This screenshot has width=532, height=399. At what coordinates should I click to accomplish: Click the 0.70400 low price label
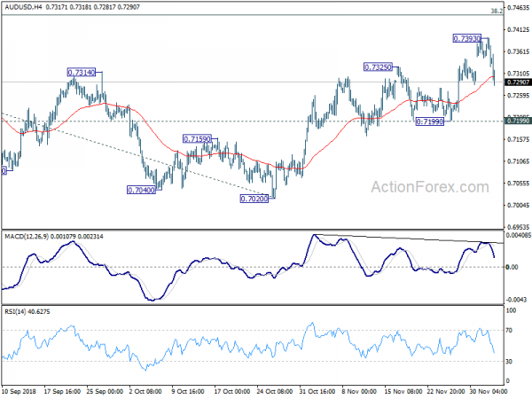[x=141, y=190]
